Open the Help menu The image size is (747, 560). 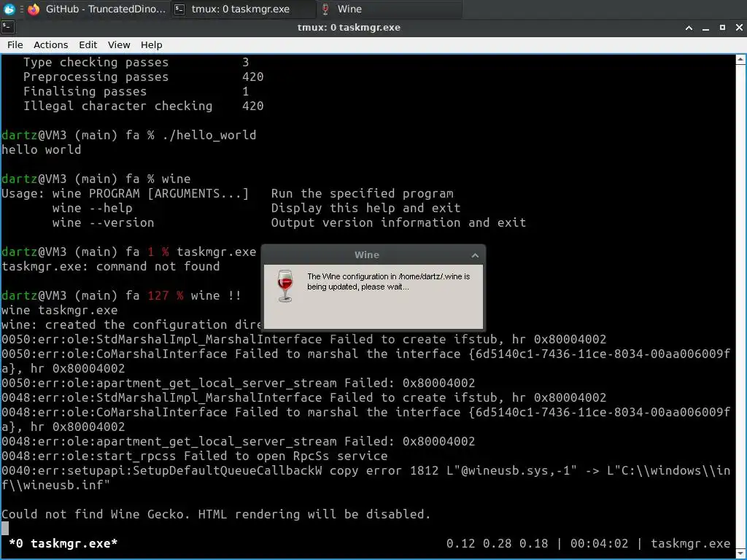click(x=152, y=44)
